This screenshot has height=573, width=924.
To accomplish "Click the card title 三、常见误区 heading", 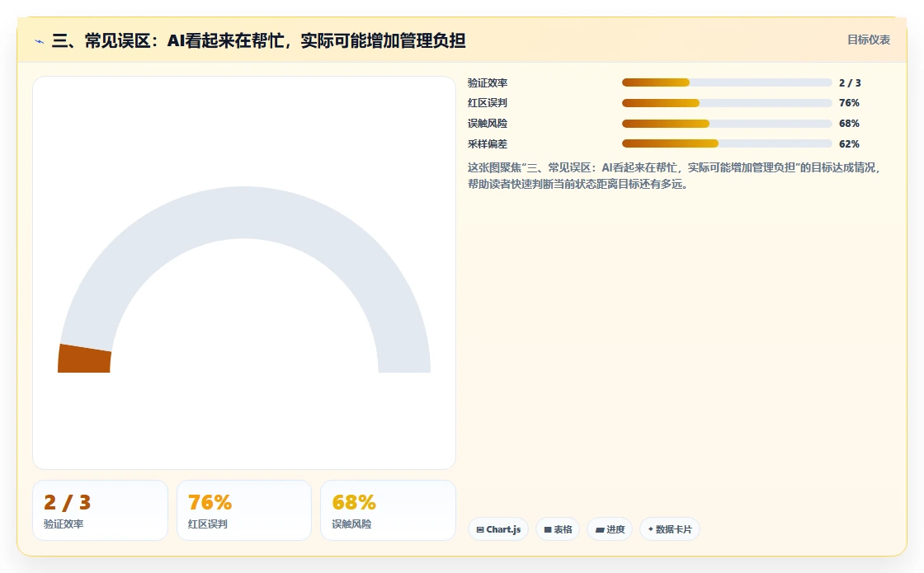I will [x=259, y=40].
